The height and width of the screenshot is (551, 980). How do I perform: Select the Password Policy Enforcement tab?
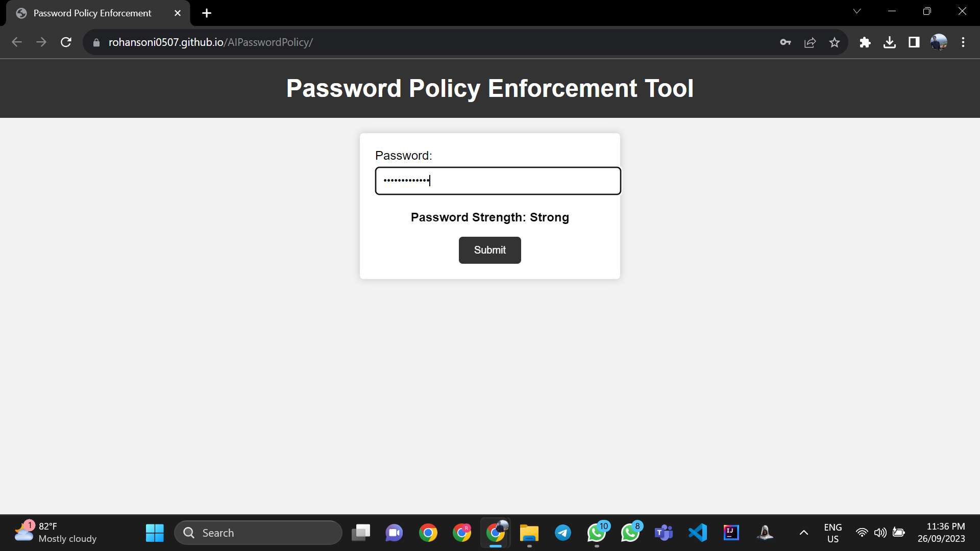[x=92, y=13]
